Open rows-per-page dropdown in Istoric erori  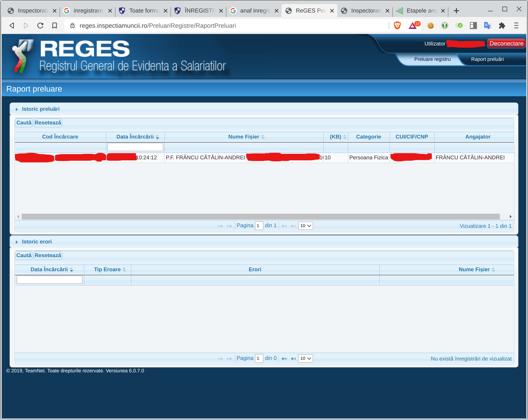[305, 358]
